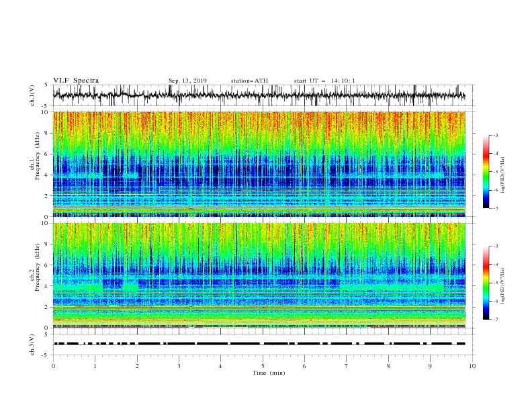Click the "station=ATH" label
This screenshot has height=411, width=532.
[x=249, y=81]
